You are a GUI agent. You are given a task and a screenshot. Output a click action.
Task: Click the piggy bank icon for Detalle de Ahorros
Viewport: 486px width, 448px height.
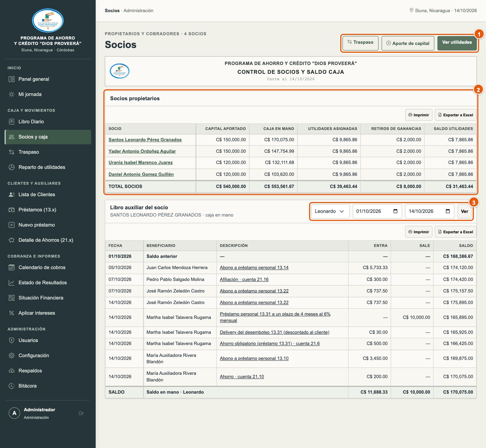tap(12, 240)
